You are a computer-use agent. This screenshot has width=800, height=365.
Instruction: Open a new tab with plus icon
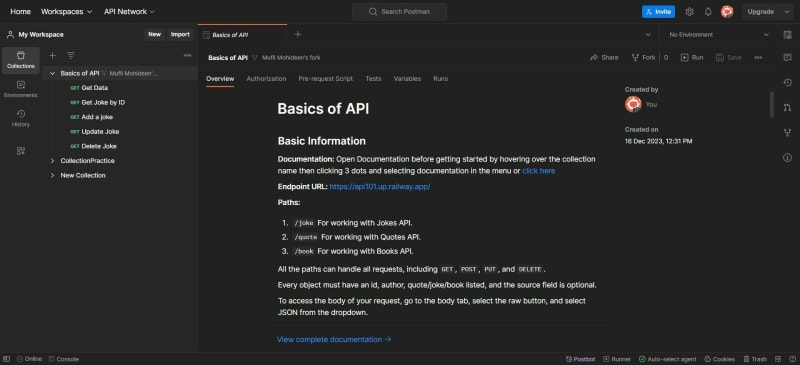coord(298,35)
